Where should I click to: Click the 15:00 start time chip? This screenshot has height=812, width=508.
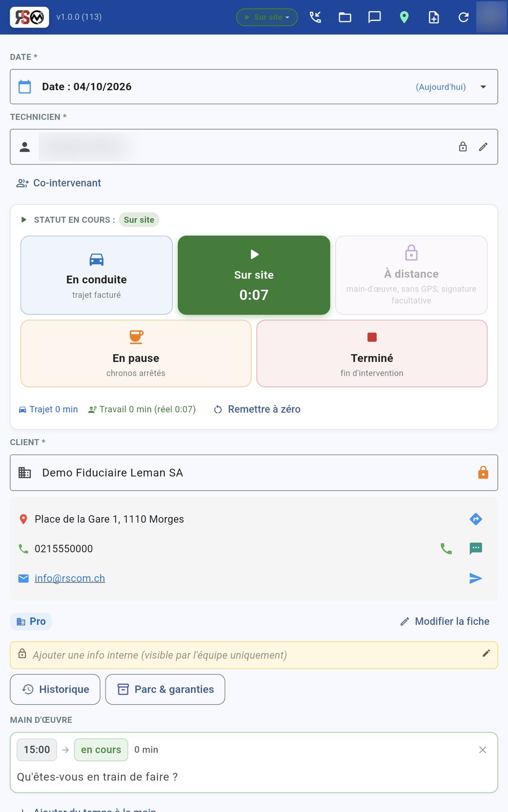click(x=37, y=750)
